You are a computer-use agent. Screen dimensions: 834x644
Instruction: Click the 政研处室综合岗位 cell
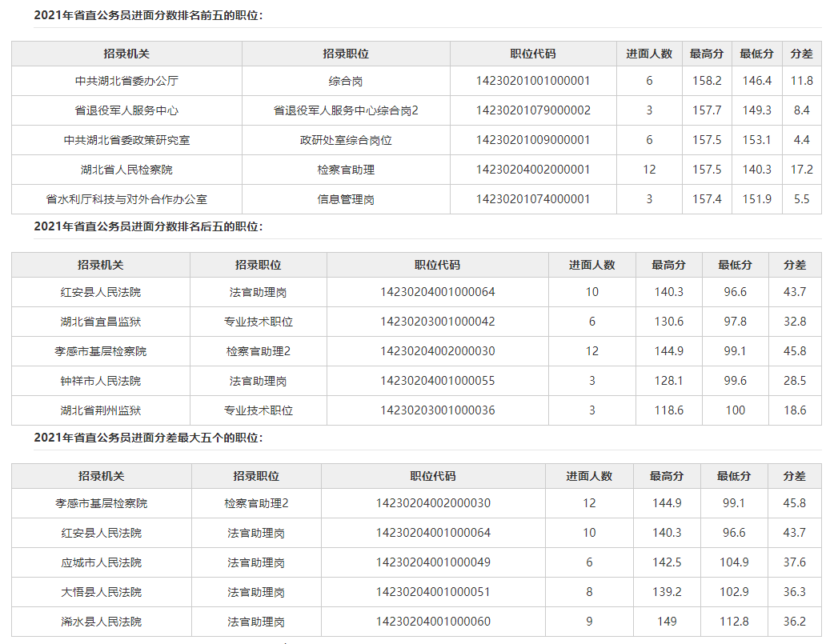(x=346, y=140)
